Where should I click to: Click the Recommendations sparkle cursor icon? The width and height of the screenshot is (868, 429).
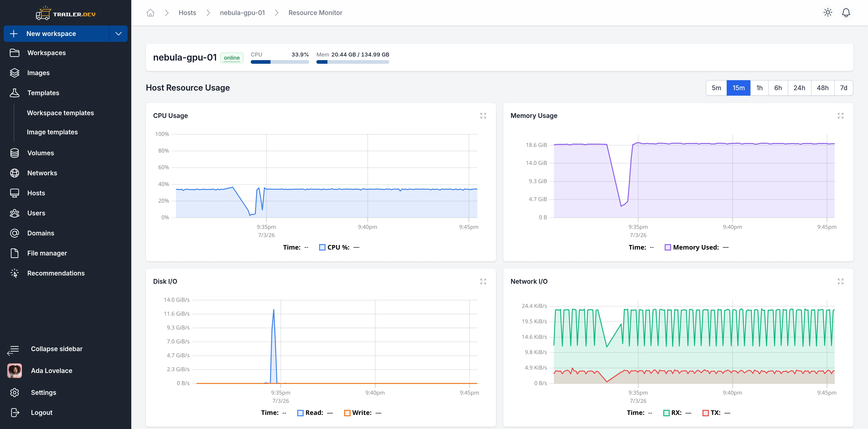tap(15, 273)
